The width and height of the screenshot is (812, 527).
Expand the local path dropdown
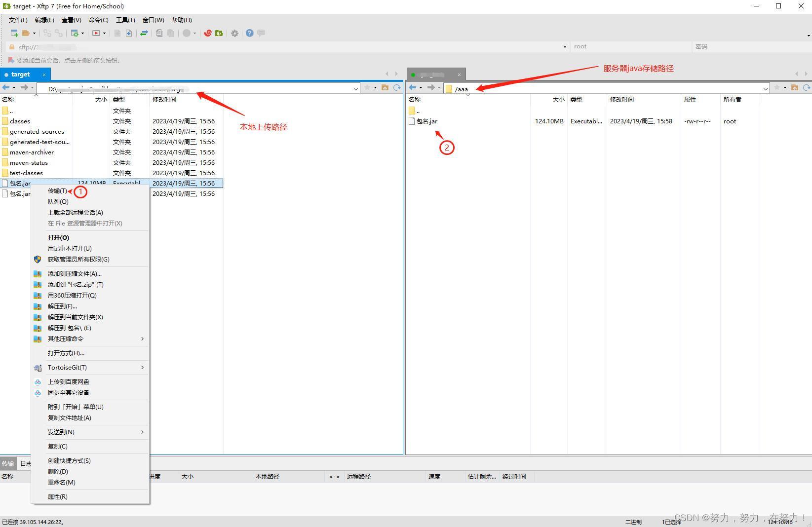(355, 89)
